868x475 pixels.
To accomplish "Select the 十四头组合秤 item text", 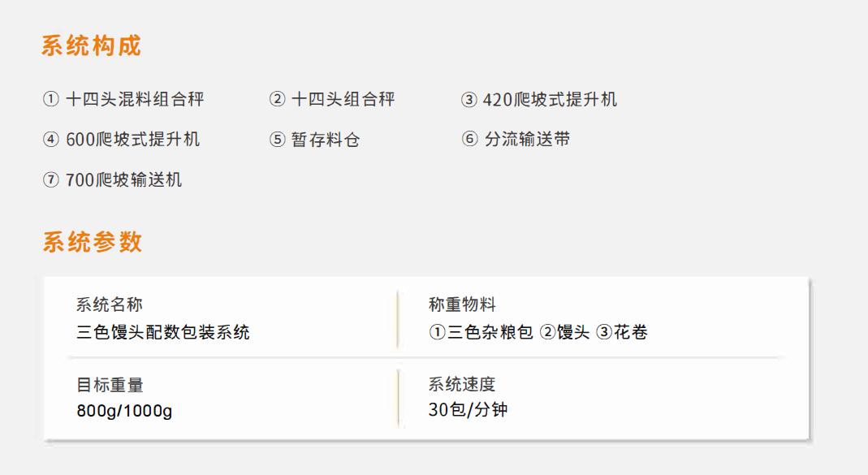I will pyautogui.click(x=343, y=99).
